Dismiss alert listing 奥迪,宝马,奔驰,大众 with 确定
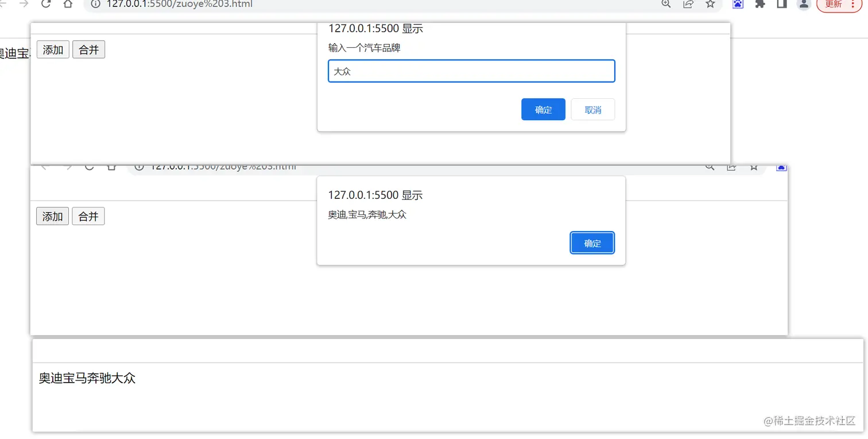 (592, 243)
